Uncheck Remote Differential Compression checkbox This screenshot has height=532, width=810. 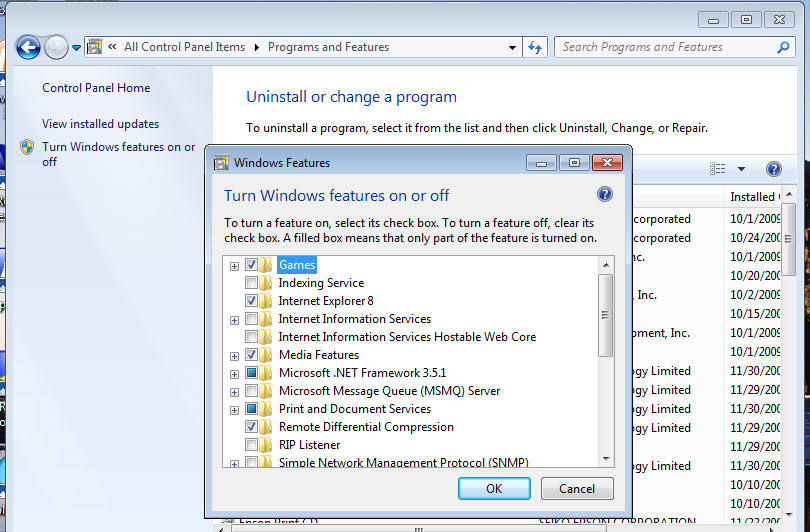pyautogui.click(x=251, y=427)
